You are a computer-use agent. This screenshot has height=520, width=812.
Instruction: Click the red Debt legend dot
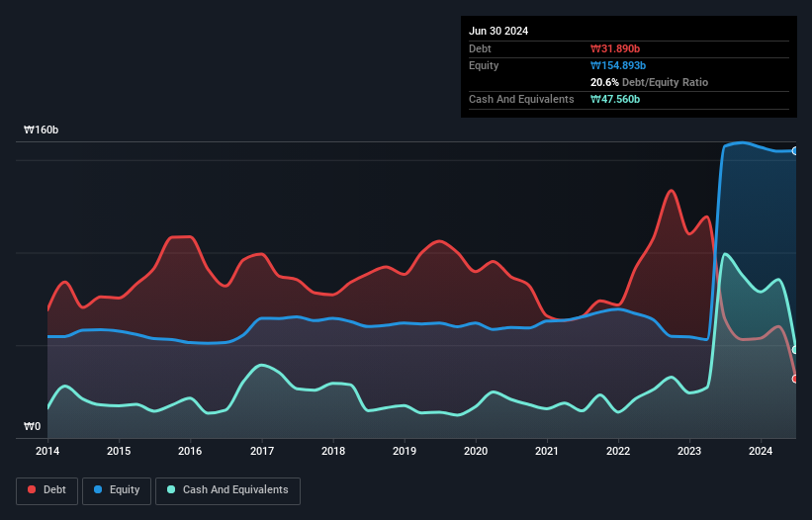pyautogui.click(x=32, y=489)
